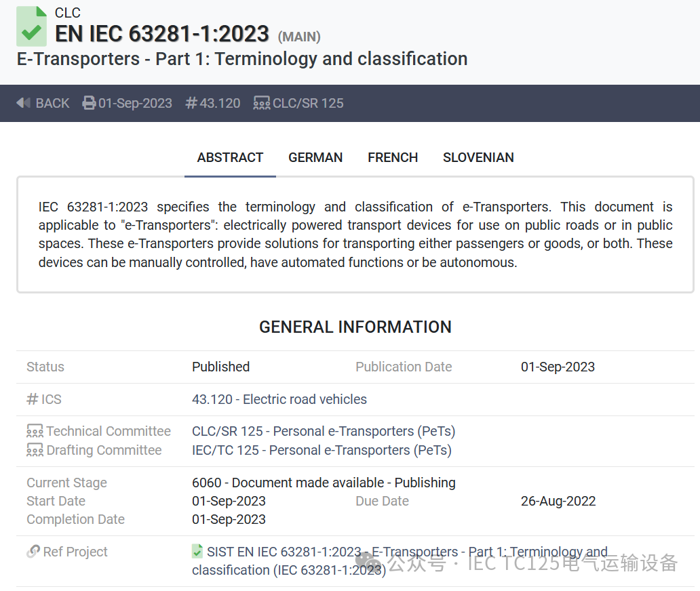Show the SLOVENIAN tab
This screenshot has width=700, height=591.
(478, 157)
